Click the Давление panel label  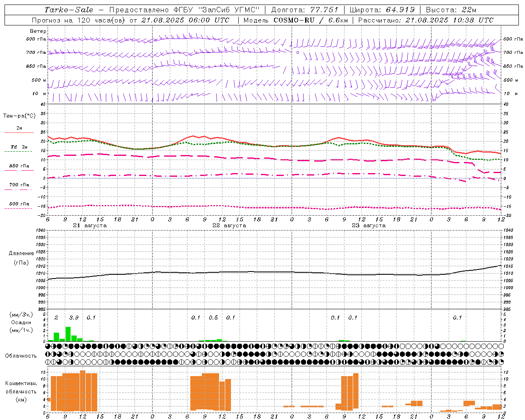(21, 253)
